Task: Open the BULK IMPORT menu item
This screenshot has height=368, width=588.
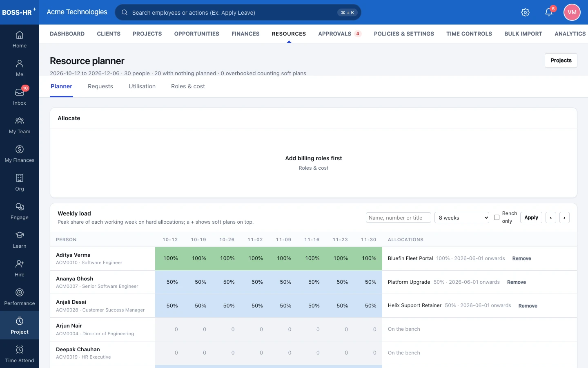Action: 523,34
